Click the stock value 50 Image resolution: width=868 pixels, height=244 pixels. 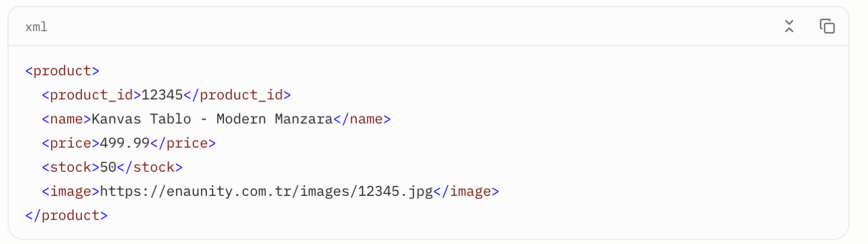point(108,167)
